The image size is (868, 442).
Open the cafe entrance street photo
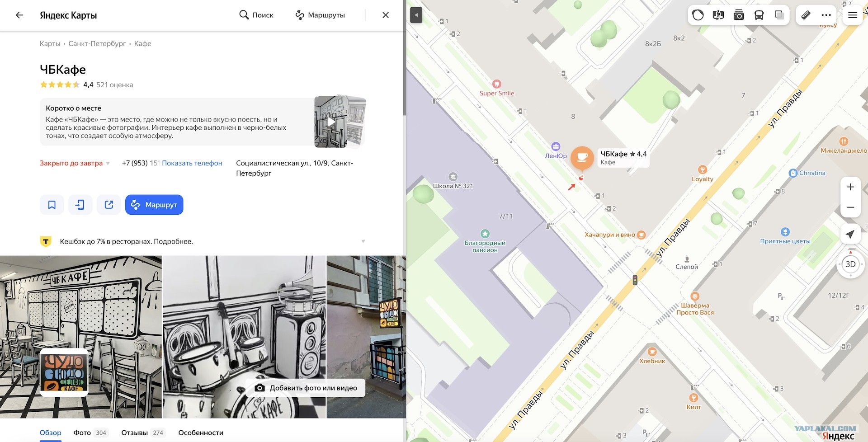coord(366,337)
